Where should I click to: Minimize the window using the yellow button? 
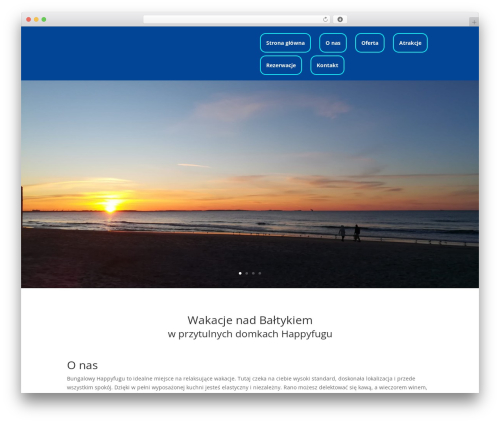[x=36, y=19]
